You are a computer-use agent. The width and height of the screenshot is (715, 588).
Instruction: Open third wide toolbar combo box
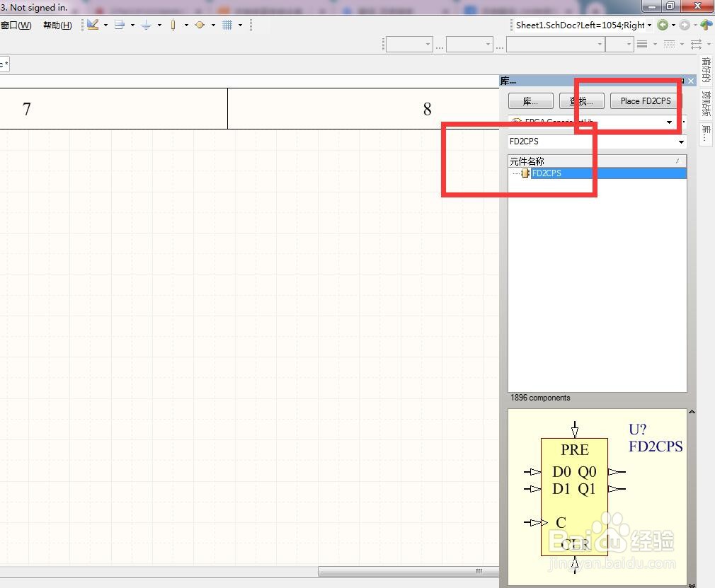pyautogui.click(x=556, y=44)
